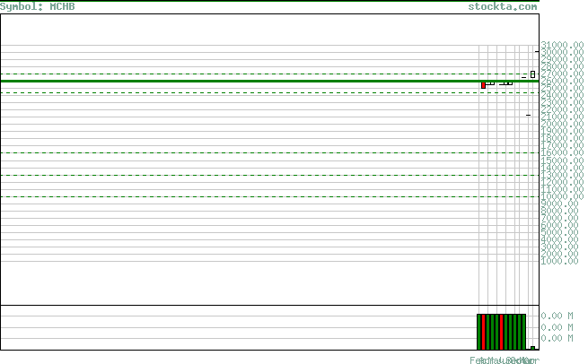Viewport: 588px width, 364px height.
Task: Click the stockta.com label
Action: [x=503, y=7]
